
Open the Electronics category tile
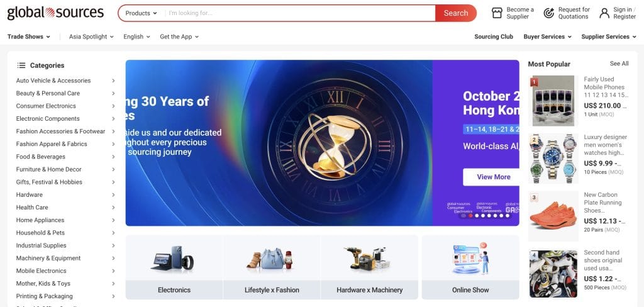[x=174, y=267]
